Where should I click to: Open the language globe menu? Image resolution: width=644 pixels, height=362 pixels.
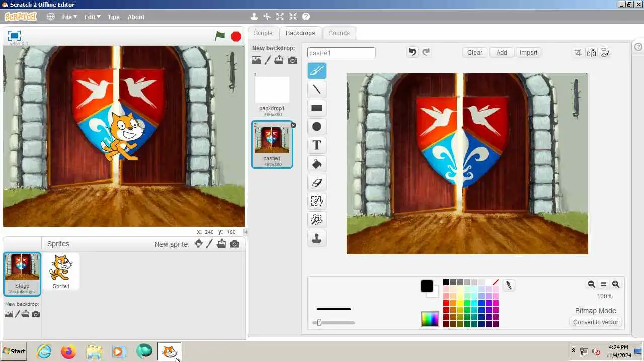(x=51, y=17)
